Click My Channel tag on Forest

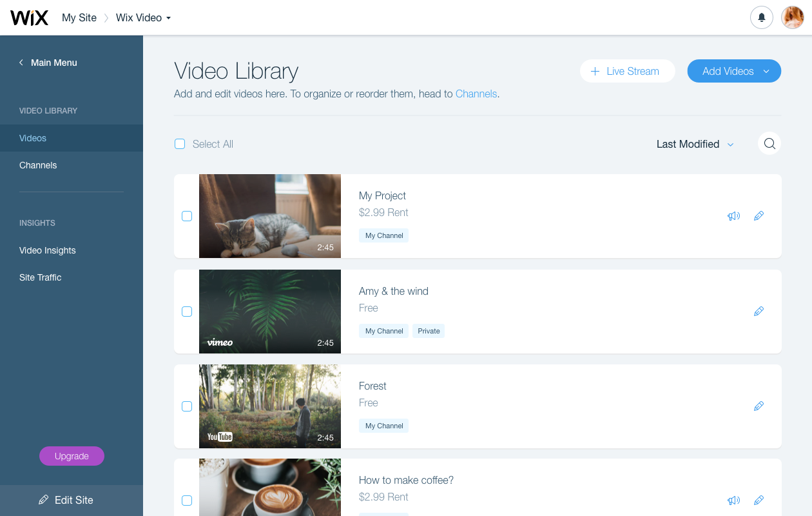(384, 426)
